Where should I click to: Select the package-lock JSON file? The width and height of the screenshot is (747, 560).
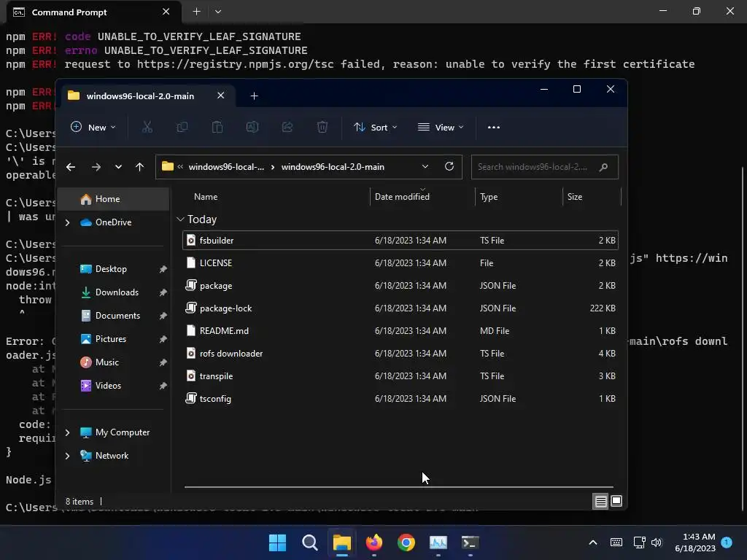point(400,308)
